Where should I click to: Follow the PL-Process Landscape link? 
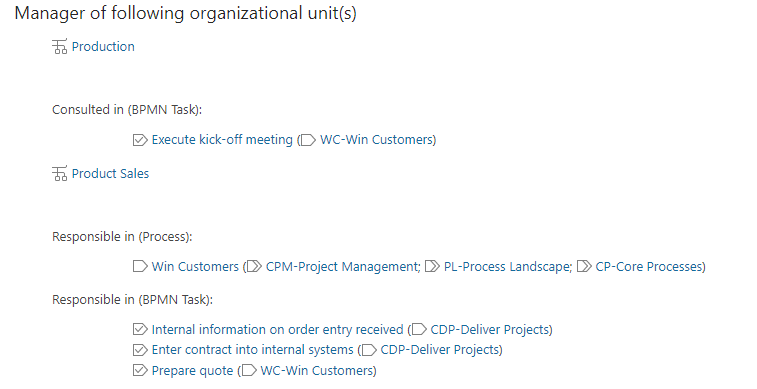(x=507, y=266)
